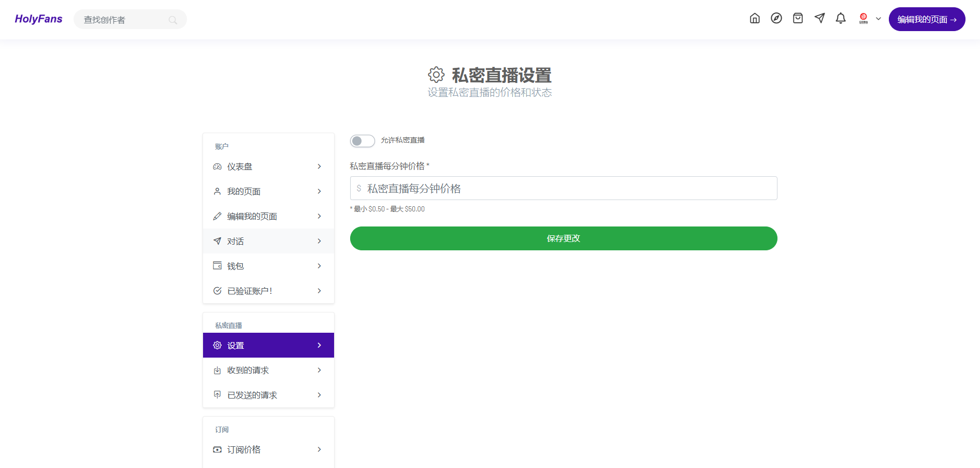Click the settings gear icon next to 设置
The width and height of the screenshot is (980, 468).
217,345
